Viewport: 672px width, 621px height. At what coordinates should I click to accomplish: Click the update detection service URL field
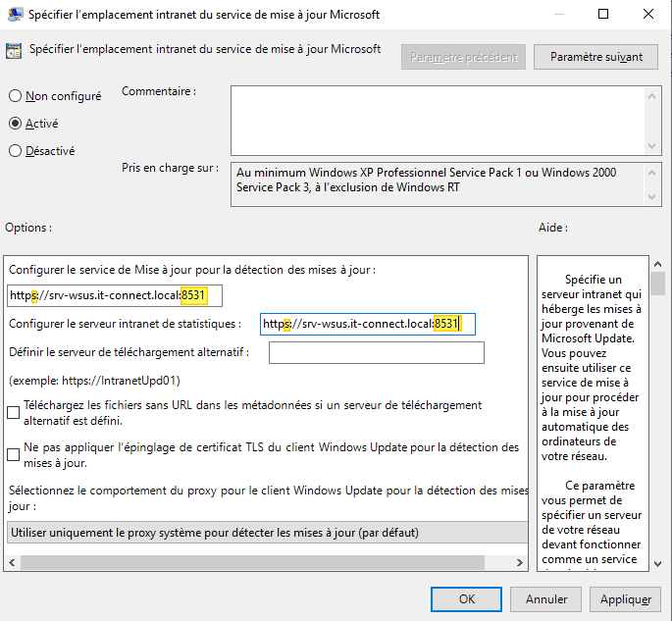(x=115, y=295)
